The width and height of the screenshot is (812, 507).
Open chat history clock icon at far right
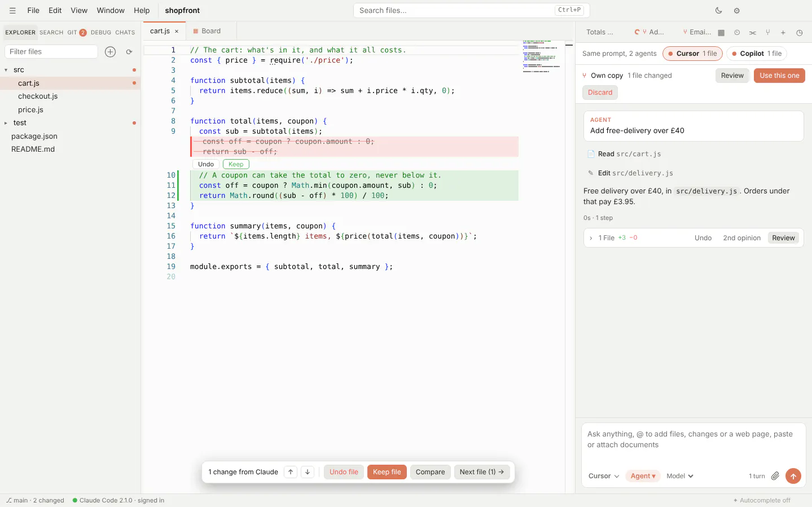799,32
